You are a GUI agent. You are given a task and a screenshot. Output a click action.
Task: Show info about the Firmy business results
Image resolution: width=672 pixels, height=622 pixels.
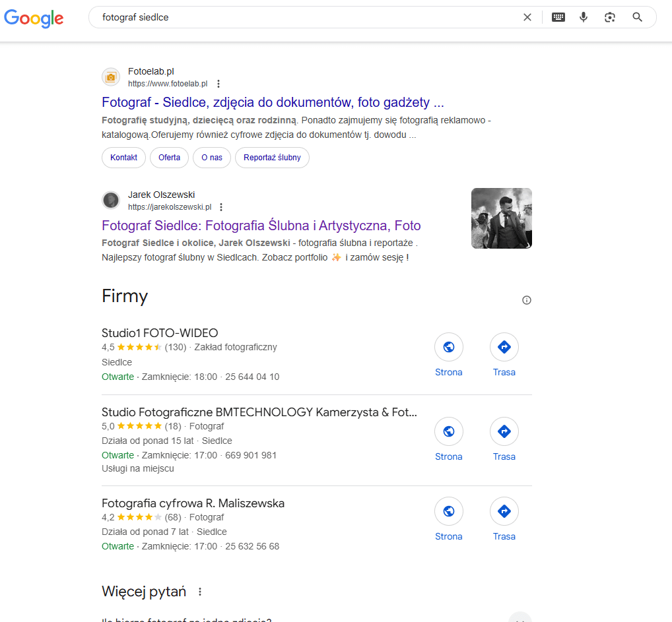click(527, 300)
